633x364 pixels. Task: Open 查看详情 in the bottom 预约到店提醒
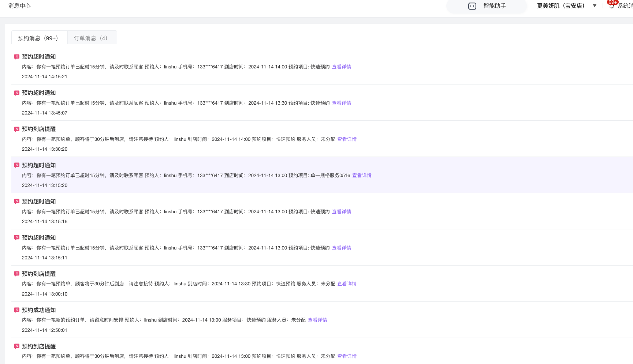tap(347, 356)
